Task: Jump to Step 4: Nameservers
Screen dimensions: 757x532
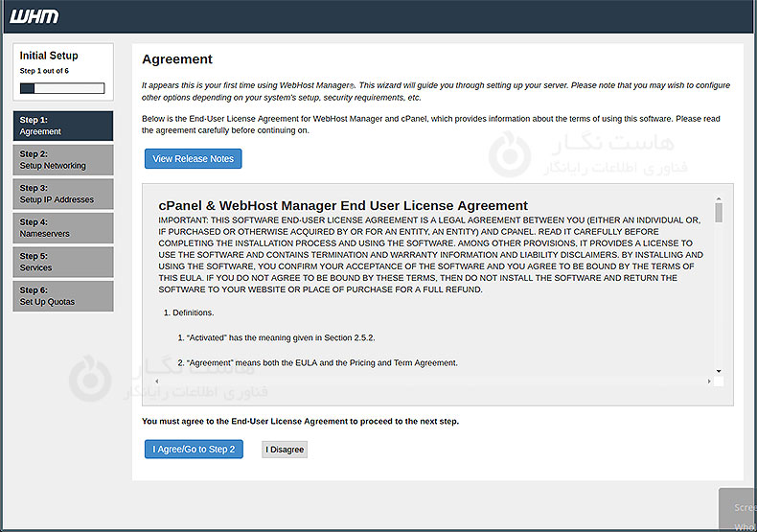Action: 63,228
